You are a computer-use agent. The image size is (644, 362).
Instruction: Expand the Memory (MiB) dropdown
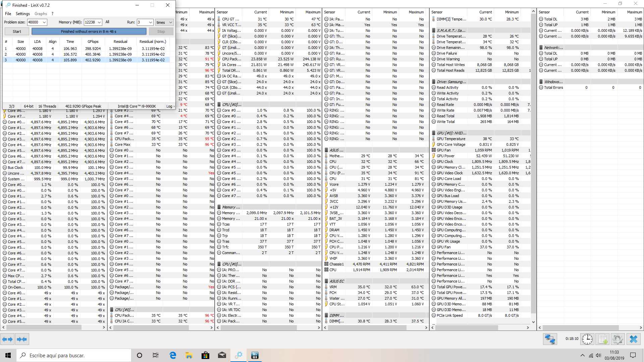[x=99, y=22]
